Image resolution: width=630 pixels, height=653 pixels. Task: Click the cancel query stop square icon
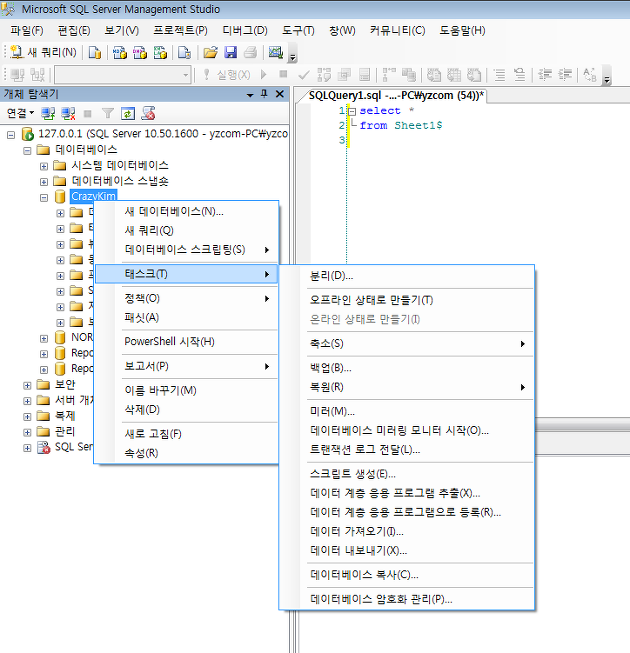click(x=283, y=74)
